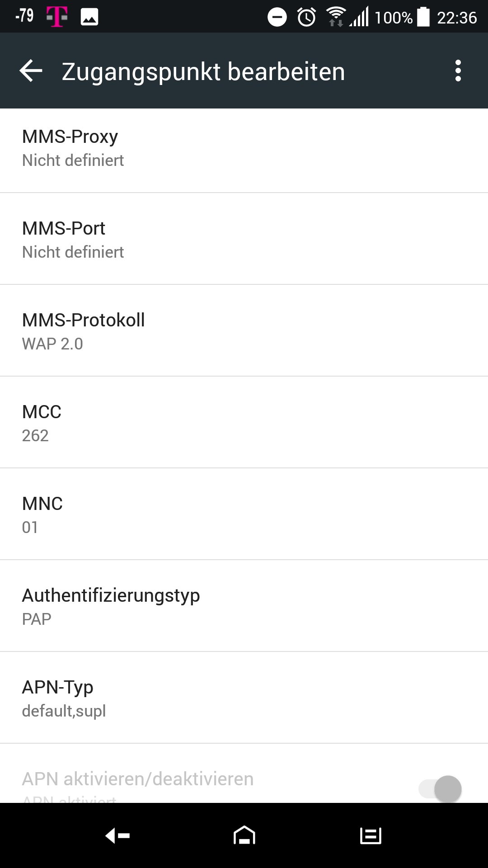488x868 pixels.
Task: Tap the T-Mobile logo in status bar
Action: (57, 17)
